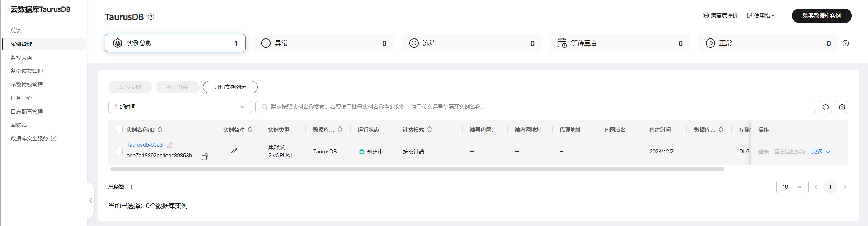Viewport: 868px width, 226px height.
Task: Select the 冻结 status card
Action: click(x=471, y=43)
